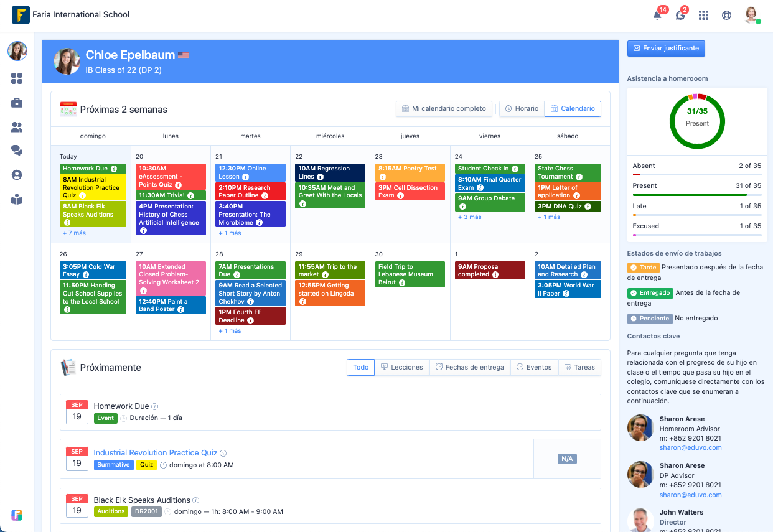Click Chloe Epelbaum profile photo
The width and height of the screenshot is (773, 532).
67,62
